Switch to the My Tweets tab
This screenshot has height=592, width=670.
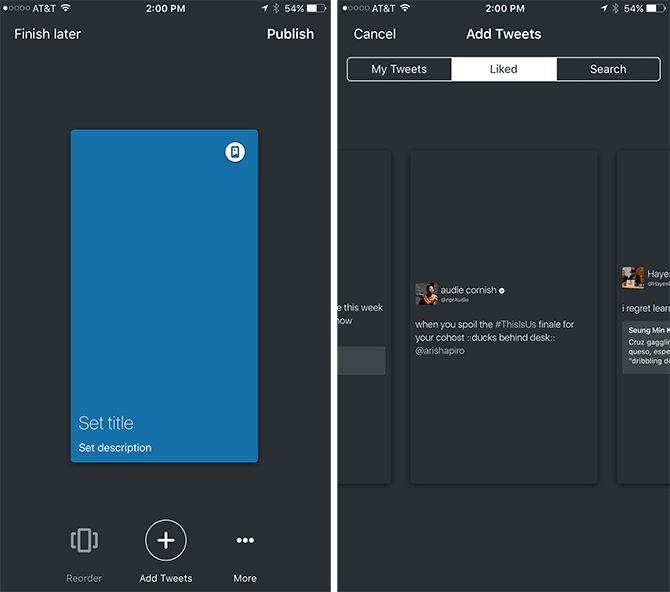pos(399,69)
